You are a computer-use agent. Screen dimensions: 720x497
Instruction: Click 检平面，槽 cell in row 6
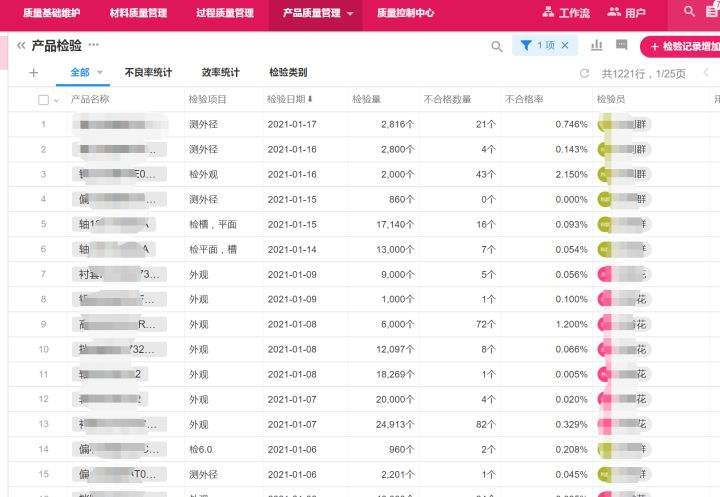click(213, 249)
